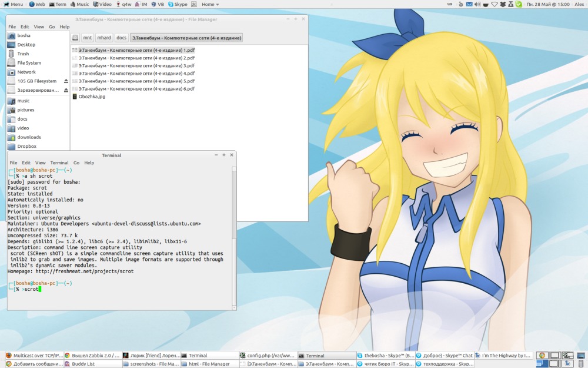
Task: Select the file ending in 3.pdf
Action: (133, 65)
